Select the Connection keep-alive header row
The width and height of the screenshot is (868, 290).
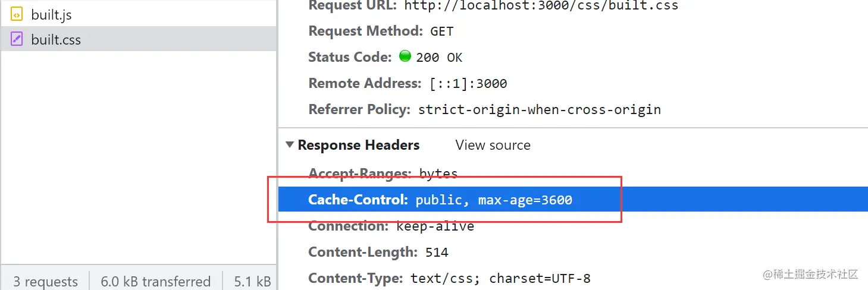[x=391, y=226]
